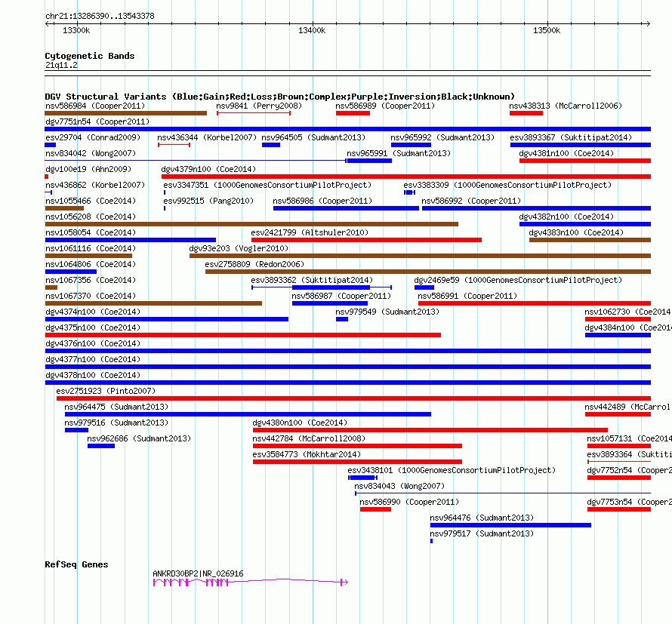Click nsv964505 (Sudmant2013) label
672x624 pixels.
[x=313, y=137]
